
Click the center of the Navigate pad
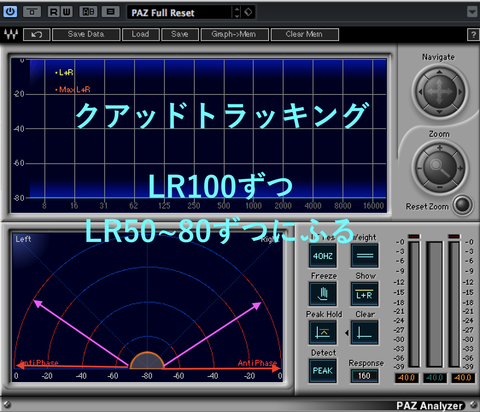click(440, 91)
